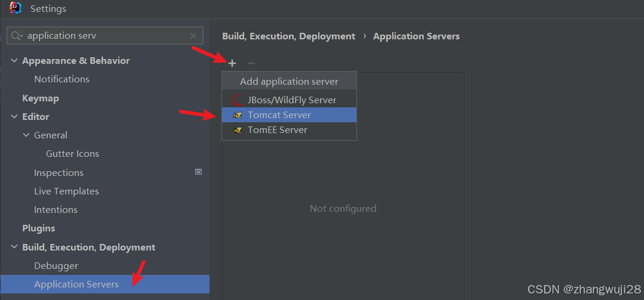
Task: Click the minus remove server icon
Action: coord(251,63)
